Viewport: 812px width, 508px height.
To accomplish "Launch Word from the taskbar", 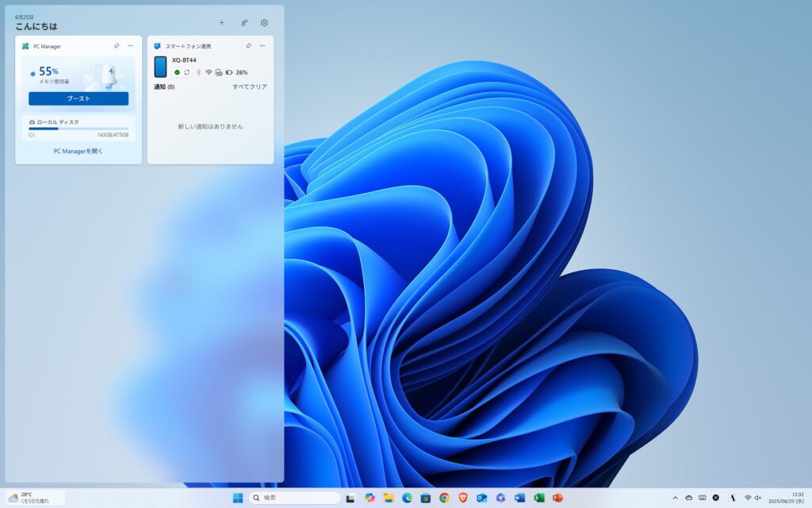I will pyautogui.click(x=519, y=498).
